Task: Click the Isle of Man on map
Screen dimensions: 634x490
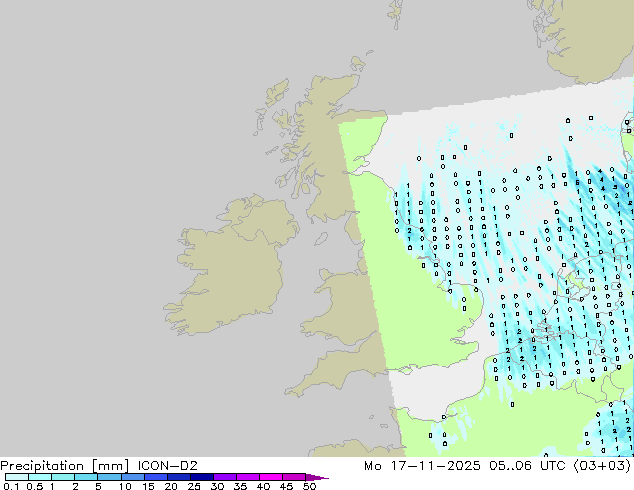Action: (x=321, y=239)
